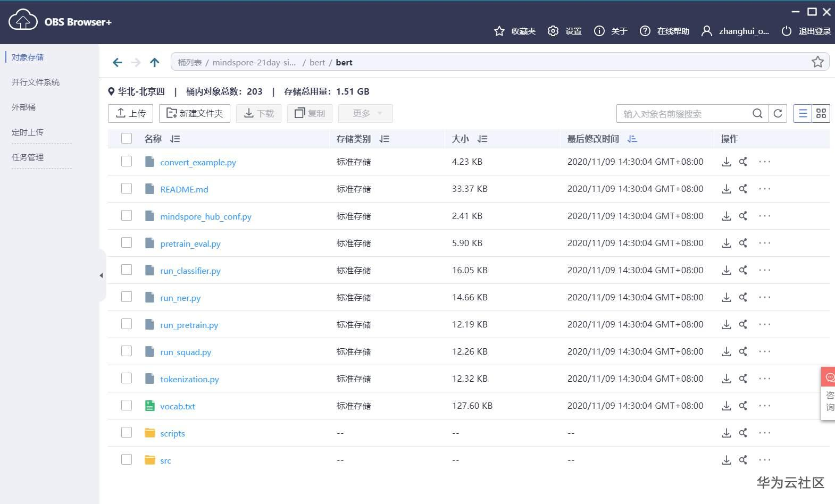The height and width of the screenshot is (504, 835).
Task: Sort by last modified time column
Action: (632, 139)
